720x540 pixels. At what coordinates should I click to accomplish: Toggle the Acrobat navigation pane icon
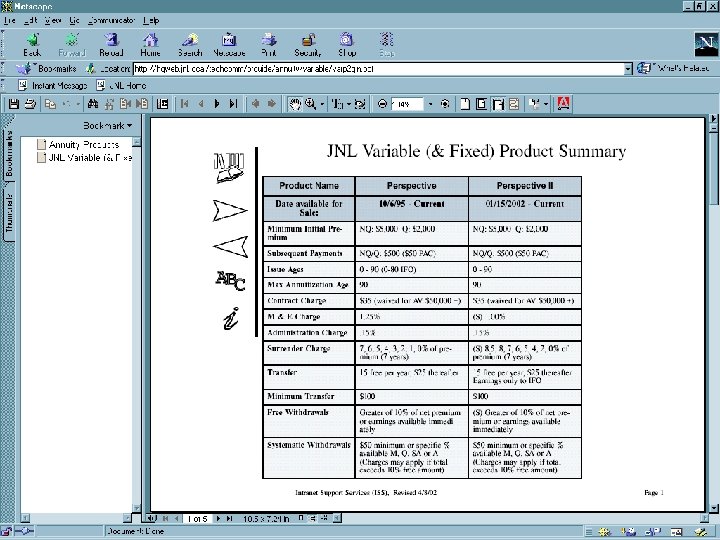(162, 104)
